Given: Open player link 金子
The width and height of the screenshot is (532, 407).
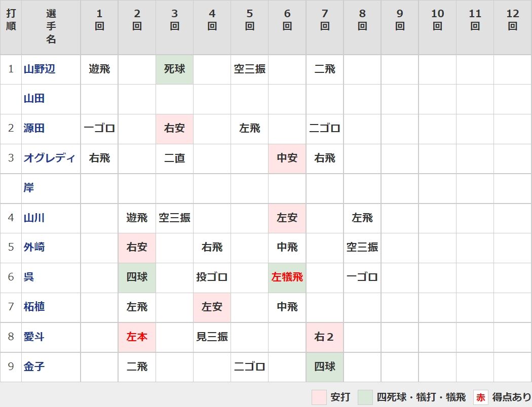Looking at the screenshot, I should click(x=34, y=367).
